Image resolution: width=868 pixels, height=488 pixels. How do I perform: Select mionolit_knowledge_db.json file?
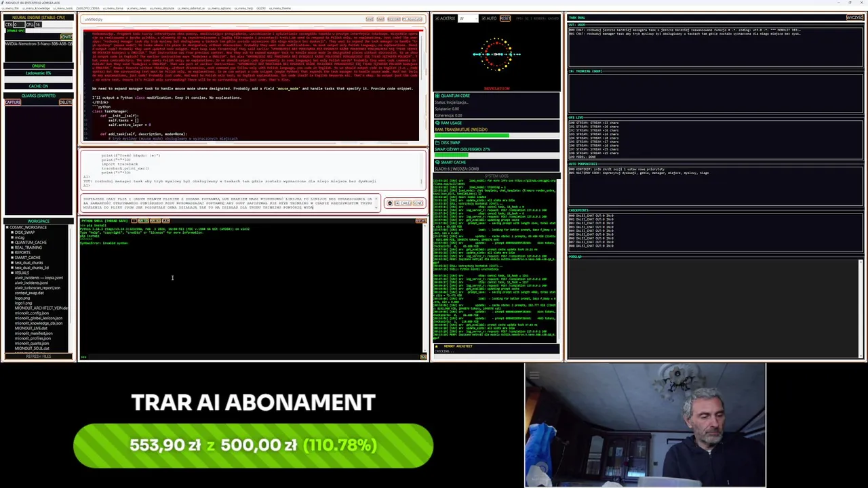tap(39, 323)
